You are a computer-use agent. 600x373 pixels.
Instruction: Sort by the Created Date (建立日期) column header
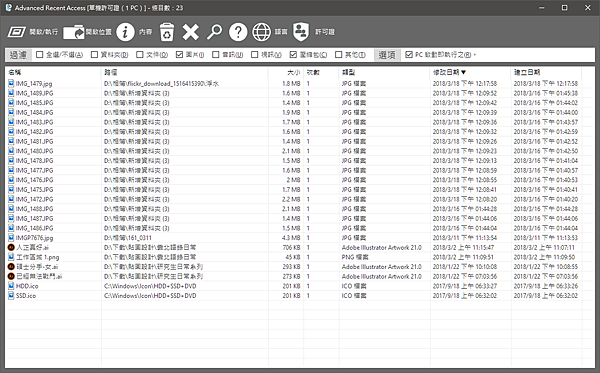click(x=546, y=72)
